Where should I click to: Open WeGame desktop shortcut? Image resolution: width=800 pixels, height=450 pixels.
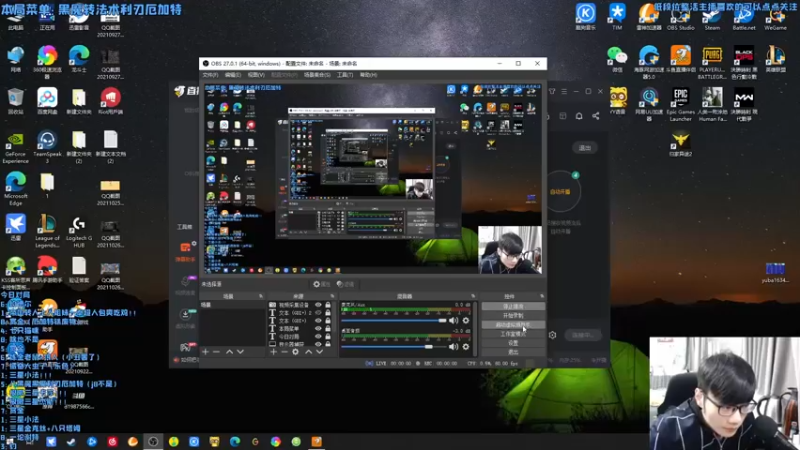tap(776, 16)
